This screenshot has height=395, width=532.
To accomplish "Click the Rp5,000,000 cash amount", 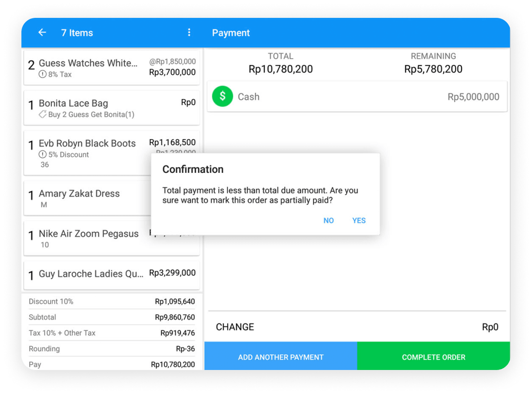I will point(473,97).
